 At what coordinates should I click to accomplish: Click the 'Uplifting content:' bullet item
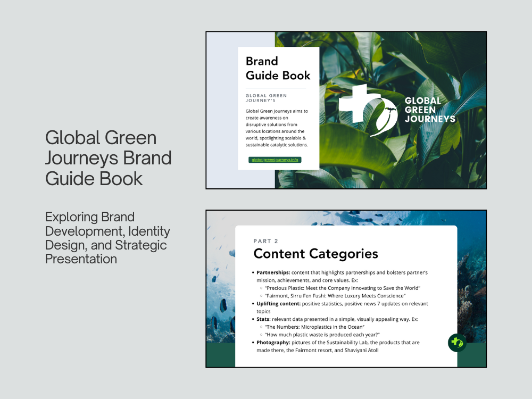340,307
